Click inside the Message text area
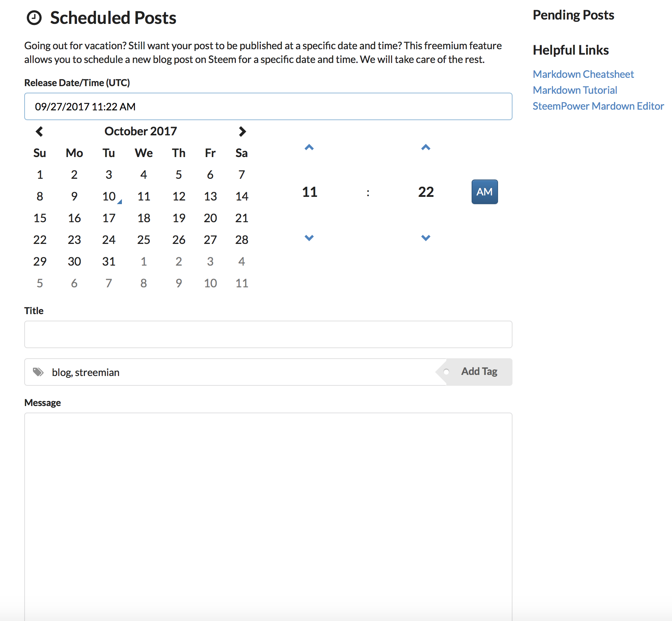 pyautogui.click(x=268, y=517)
